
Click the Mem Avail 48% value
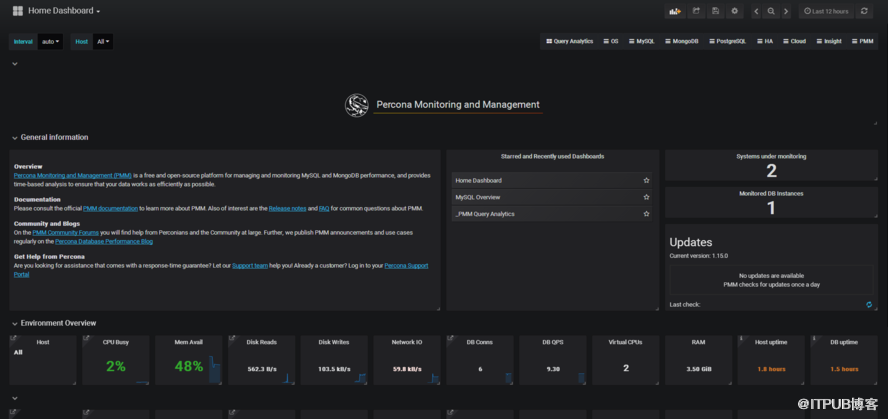(x=189, y=367)
